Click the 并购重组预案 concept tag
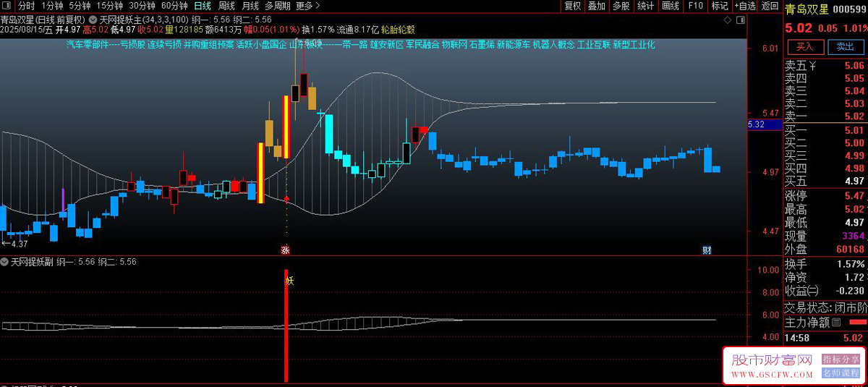The image size is (868, 387). 208,44
